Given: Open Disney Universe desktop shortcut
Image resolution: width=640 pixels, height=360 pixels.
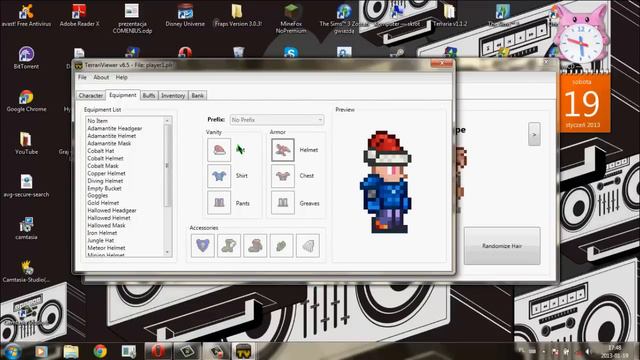Looking at the screenshot, I should [x=185, y=16].
